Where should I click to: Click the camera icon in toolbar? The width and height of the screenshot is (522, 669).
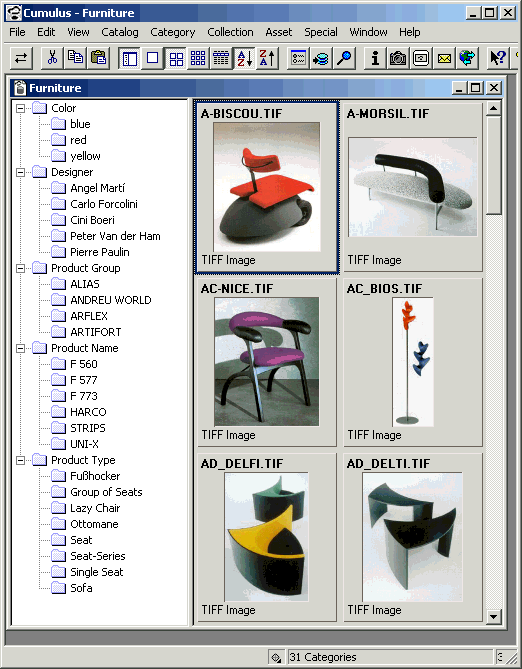point(398,58)
